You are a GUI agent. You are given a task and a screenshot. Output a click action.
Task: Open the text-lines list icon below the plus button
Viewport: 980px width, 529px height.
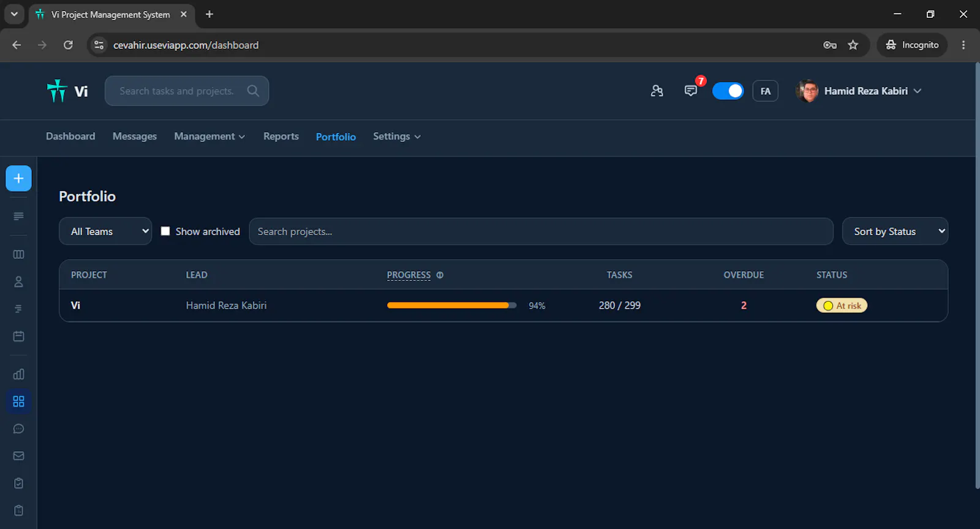[x=18, y=216]
